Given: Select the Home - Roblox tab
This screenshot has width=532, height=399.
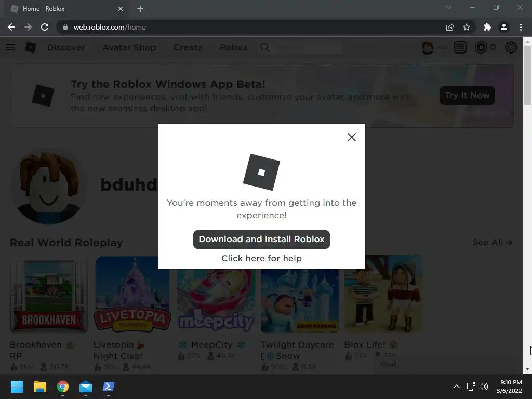Looking at the screenshot, I should pyautogui.click(x=66, y=9).
